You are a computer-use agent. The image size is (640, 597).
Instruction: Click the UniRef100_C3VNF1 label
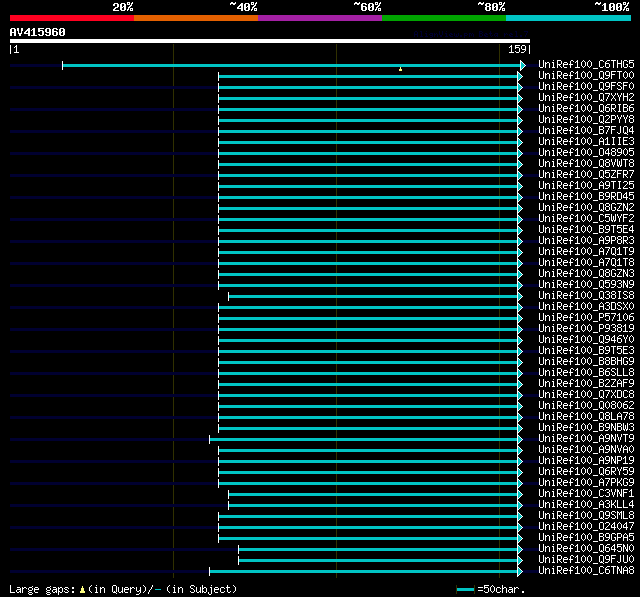point(586,494)
